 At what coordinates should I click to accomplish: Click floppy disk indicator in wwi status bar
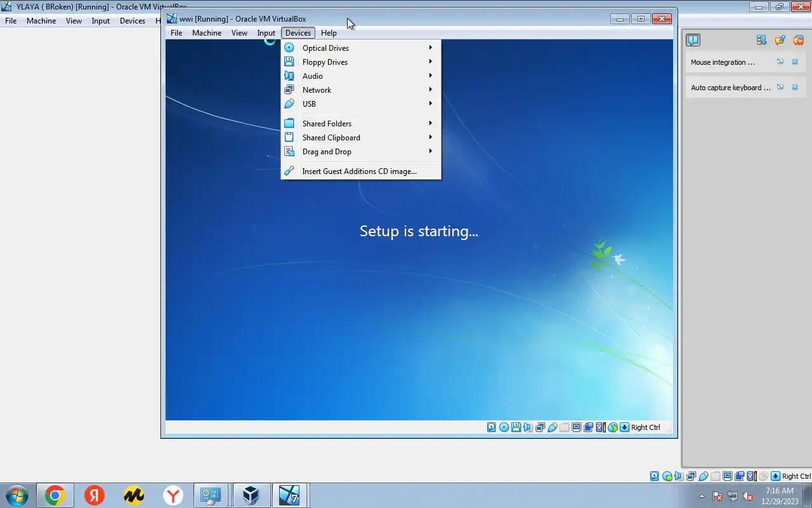[516, 427]
